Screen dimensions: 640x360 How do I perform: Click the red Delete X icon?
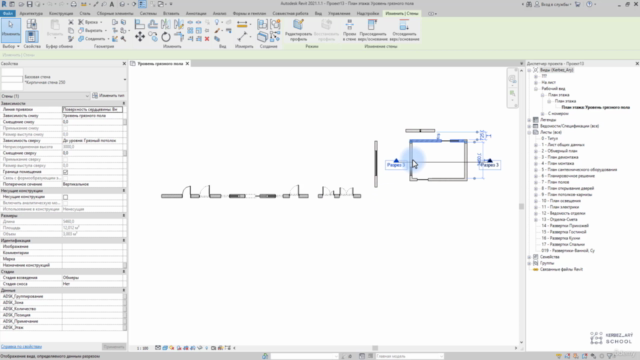(207, 39)
